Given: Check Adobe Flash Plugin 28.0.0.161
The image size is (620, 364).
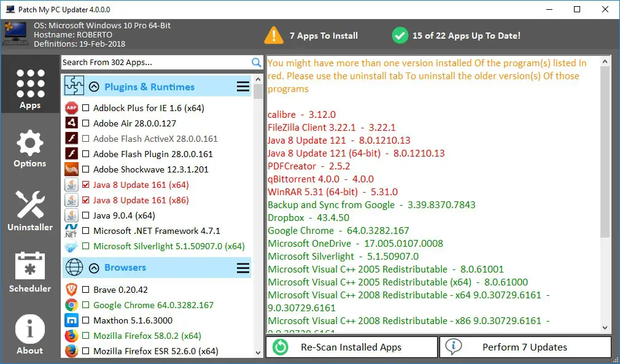Looking at the screenshot, I should pos(85,154).
